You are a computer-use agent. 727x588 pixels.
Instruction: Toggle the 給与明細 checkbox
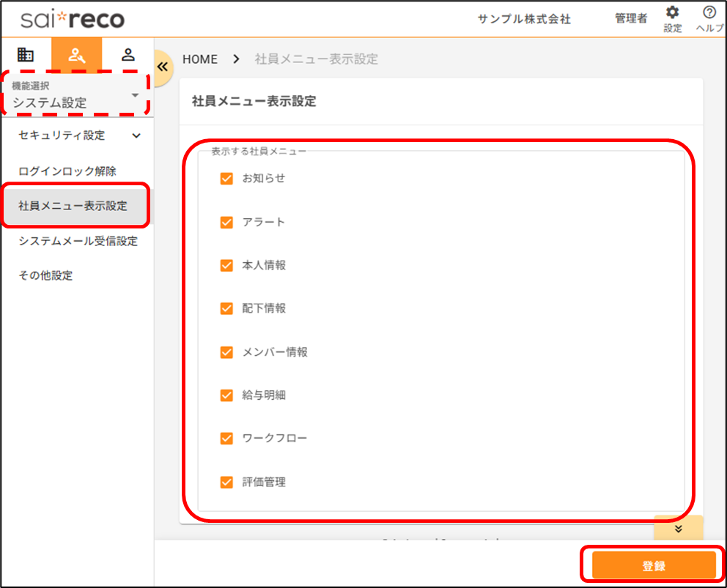[x=226, y=395]
